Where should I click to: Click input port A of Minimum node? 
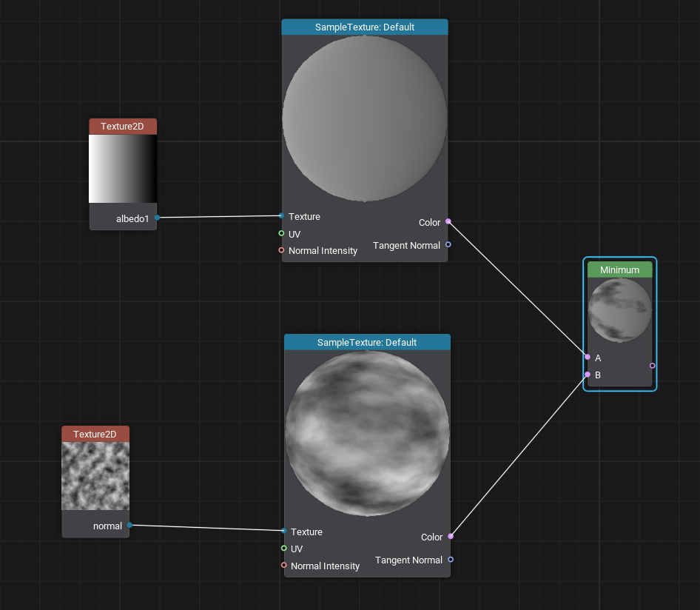pos(588,357)
